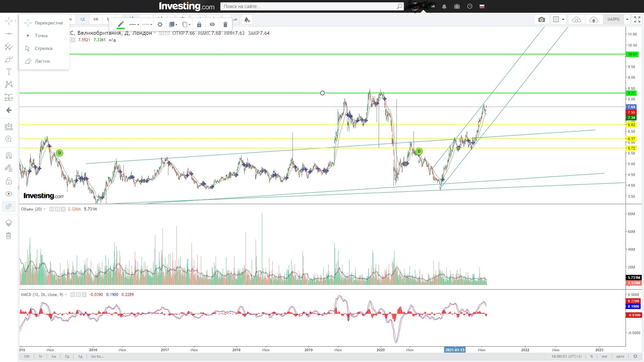This screenshot has width=644, height=362.
Task: Choose Ластик eraser option
Action: coord(44,61)
